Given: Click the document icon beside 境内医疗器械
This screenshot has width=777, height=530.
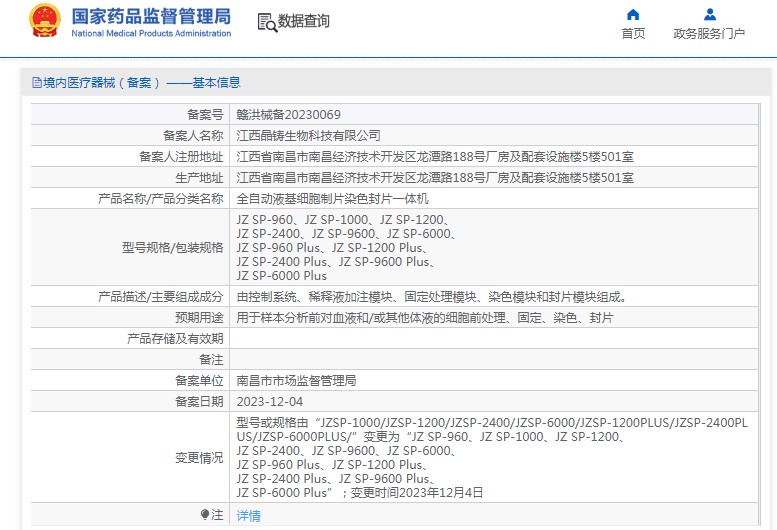Looking at the screenshot, I should coord(36,83).
